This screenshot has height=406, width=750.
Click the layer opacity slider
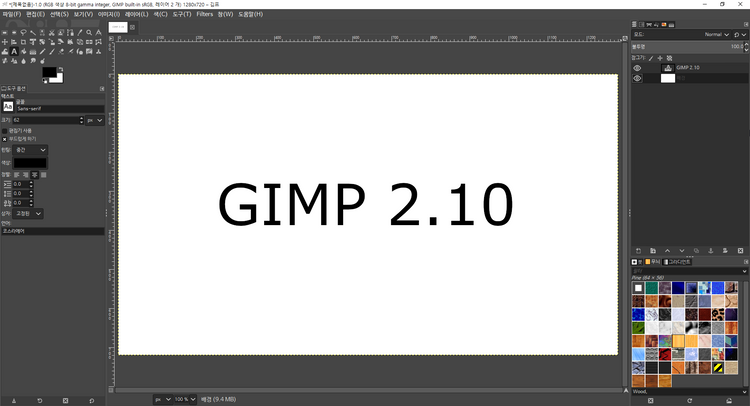coord(688,46)
